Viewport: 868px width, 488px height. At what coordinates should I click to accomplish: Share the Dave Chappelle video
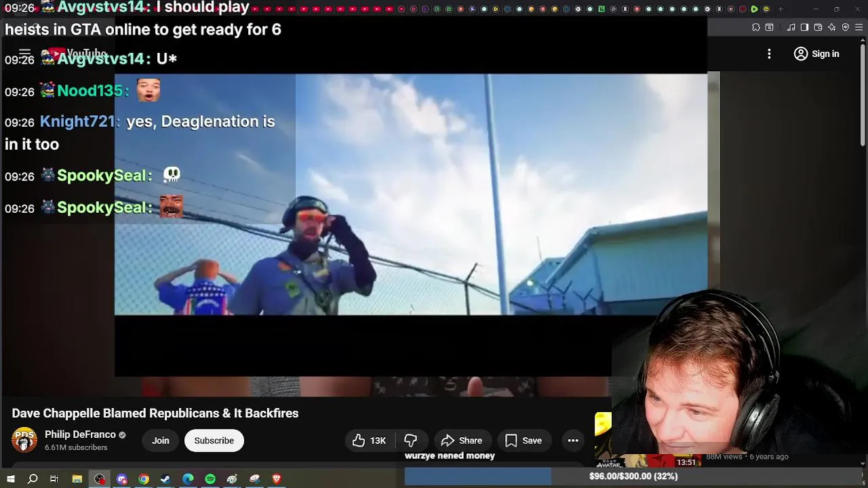[x=462, y=441]
